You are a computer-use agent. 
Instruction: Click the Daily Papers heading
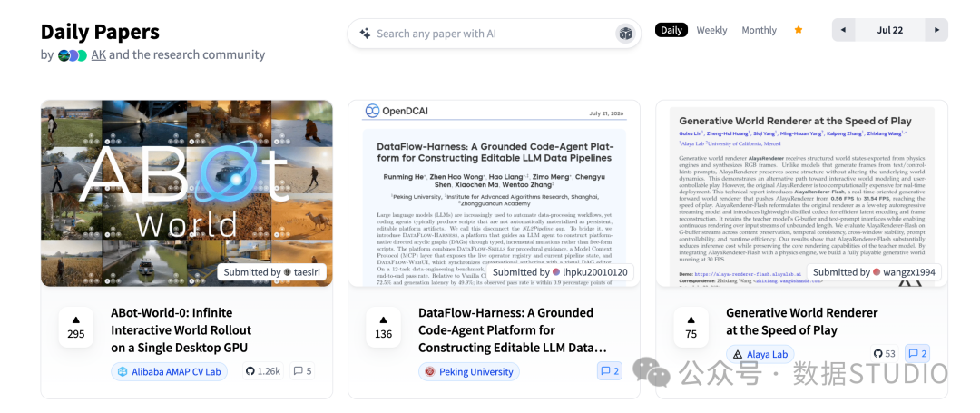[100, 31]
